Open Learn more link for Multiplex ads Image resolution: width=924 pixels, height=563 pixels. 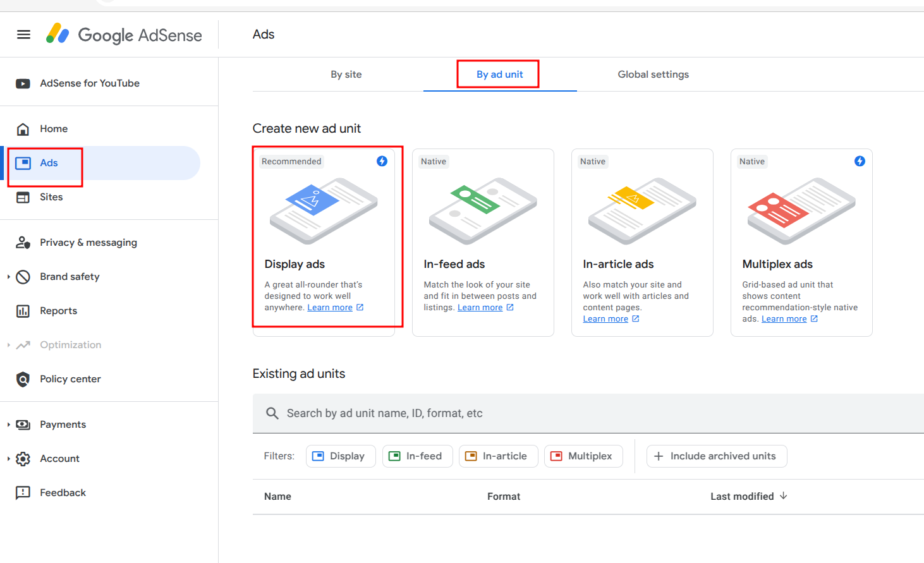784,319
